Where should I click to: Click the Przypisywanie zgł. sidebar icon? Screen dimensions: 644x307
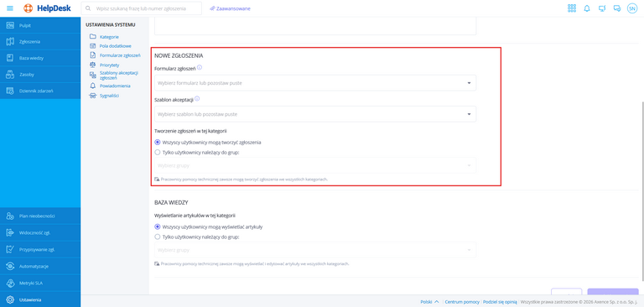(10, 249)
